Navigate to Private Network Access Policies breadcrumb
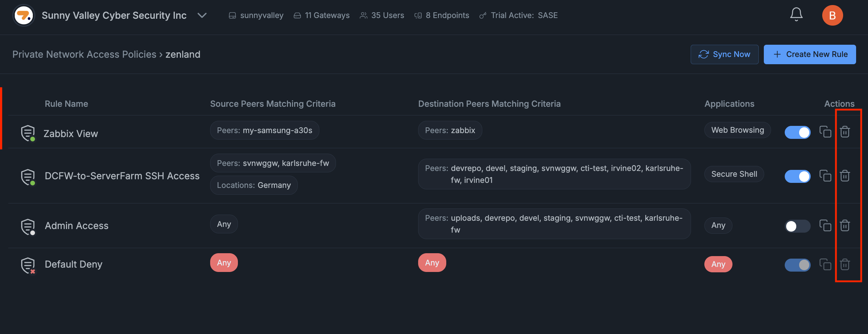Image resolution: width=868 pixels, height=334 pixels. point(84,54)
